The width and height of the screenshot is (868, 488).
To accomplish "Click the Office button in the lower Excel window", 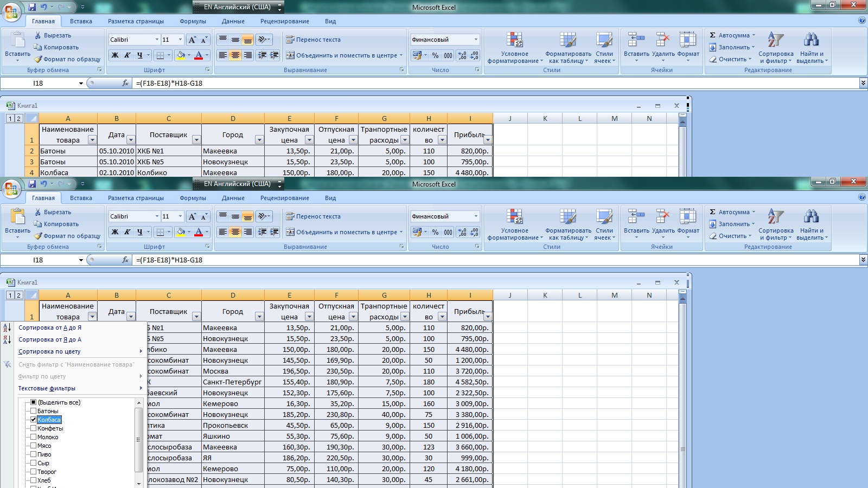I will (x=11, y=189).
